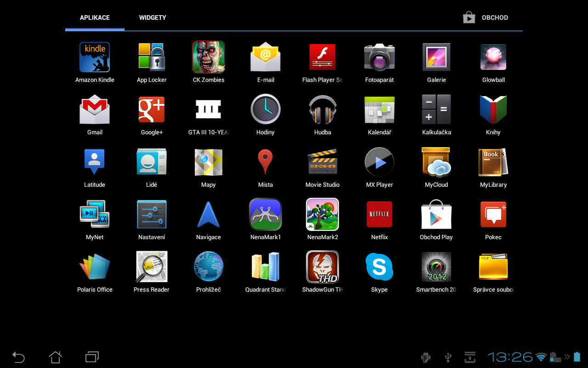Launch Quadrant Standard benchmark
This screenshot has height=368, width=588.
(266, 267)
